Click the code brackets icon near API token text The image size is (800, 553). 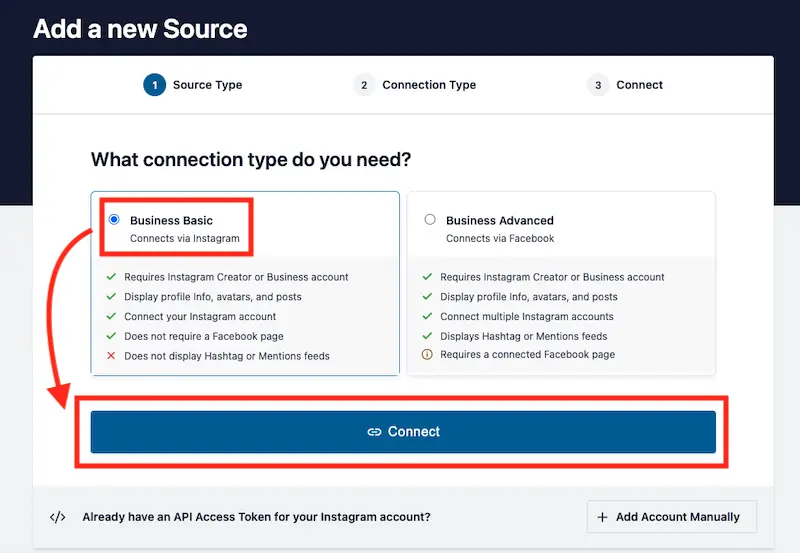click(58, 517)
